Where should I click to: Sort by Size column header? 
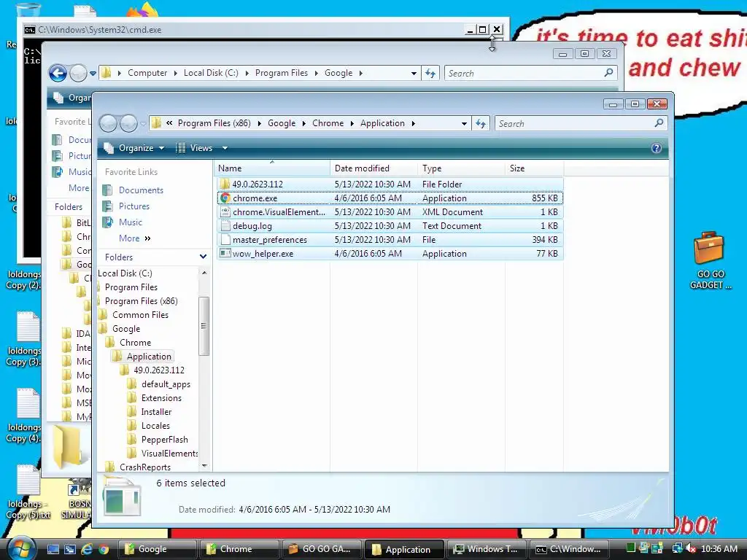[x=535, y=168]
